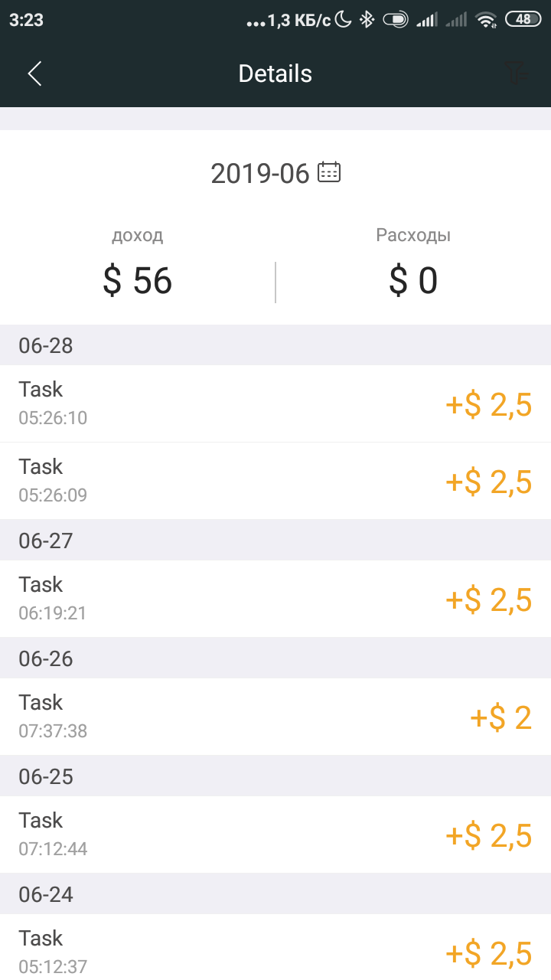Open the calendar icon beside 2019-06
551x980 pixels.
pos(329,172)
